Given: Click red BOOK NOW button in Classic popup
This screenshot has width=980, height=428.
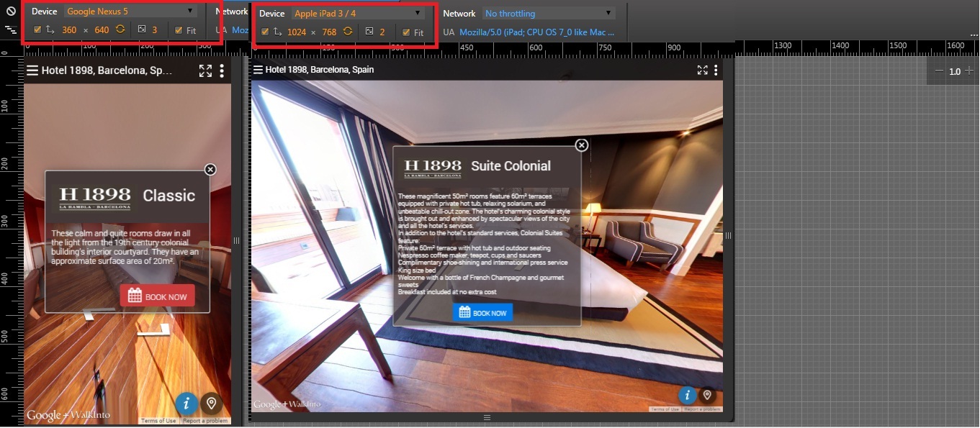Looking at the screenshot, I should [x=157, y=296].
